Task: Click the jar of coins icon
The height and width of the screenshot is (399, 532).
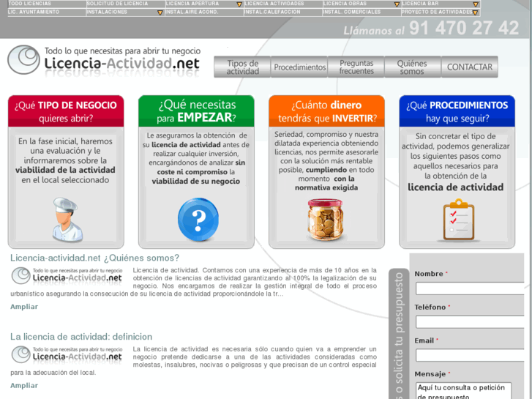Action: coord(326,220)
